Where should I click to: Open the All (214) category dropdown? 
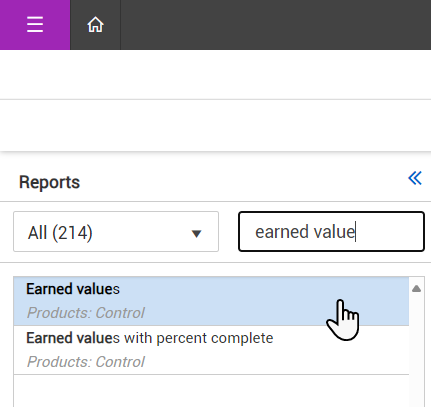116,232
